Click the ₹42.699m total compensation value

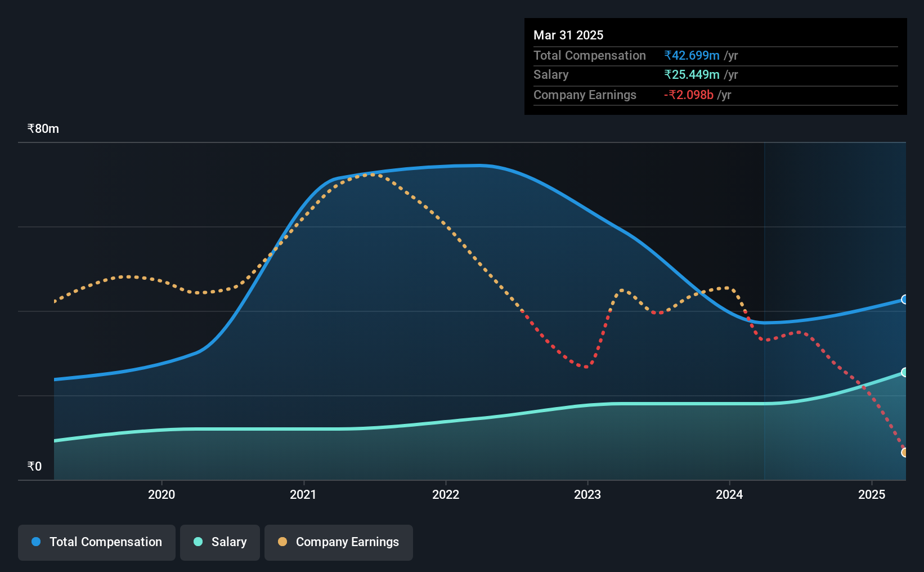(x=692, y=55)
